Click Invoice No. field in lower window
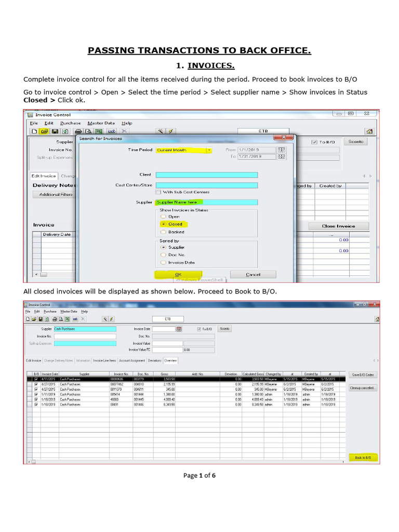Image resolution: width=399 pixels, height=532 pixels. click(x=85, y=336)
